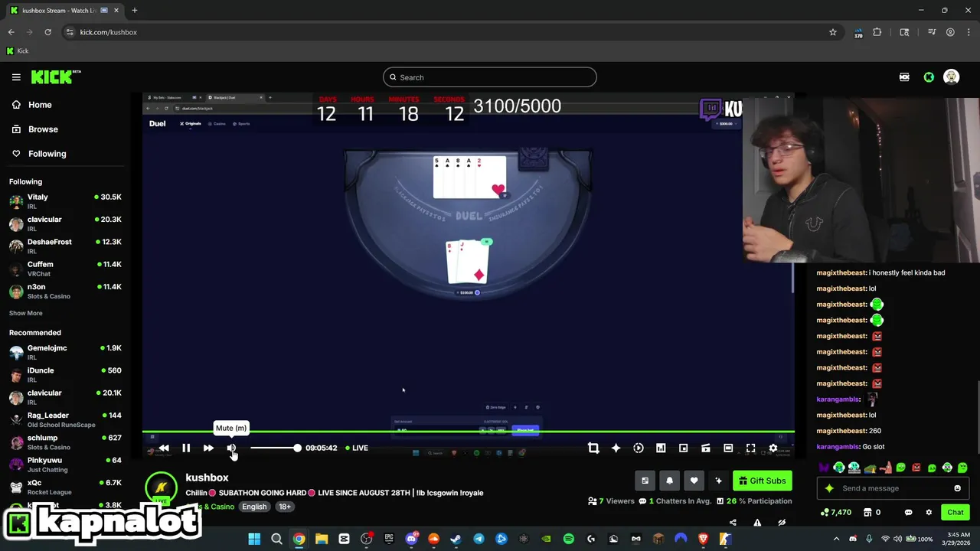Click the cast icon in player controls
The image size is (980, 551).
(x=706, y=448)
